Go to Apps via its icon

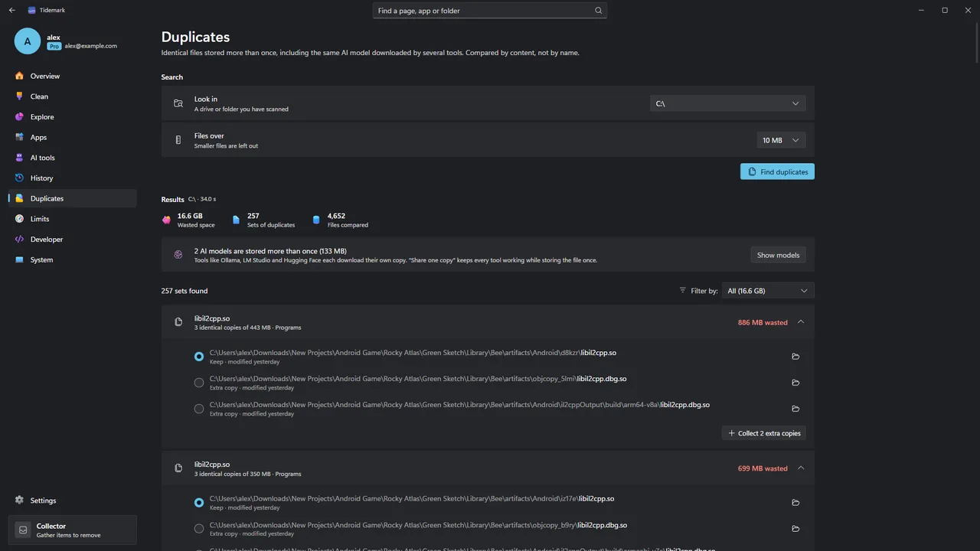[20, 137]
